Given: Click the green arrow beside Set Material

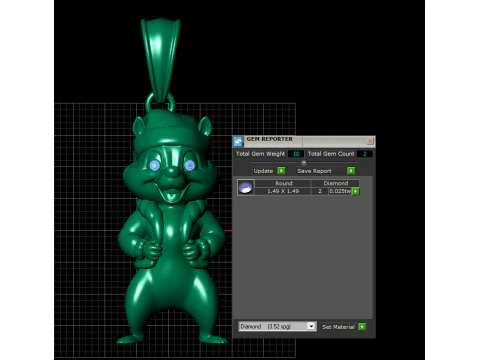Looking at the screenshot, I should (362, 327).
